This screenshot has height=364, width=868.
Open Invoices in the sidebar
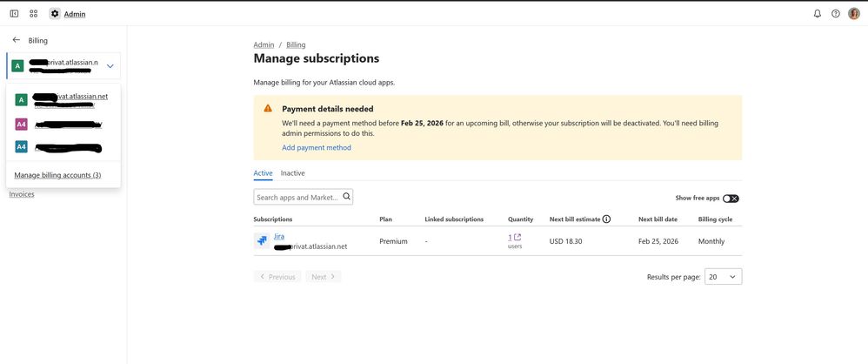coord(22,194)
